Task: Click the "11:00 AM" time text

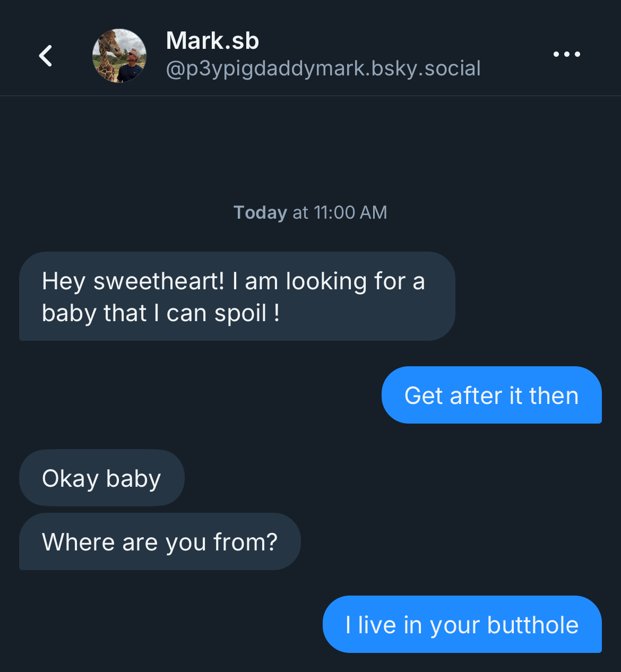Action: [350, 212]
